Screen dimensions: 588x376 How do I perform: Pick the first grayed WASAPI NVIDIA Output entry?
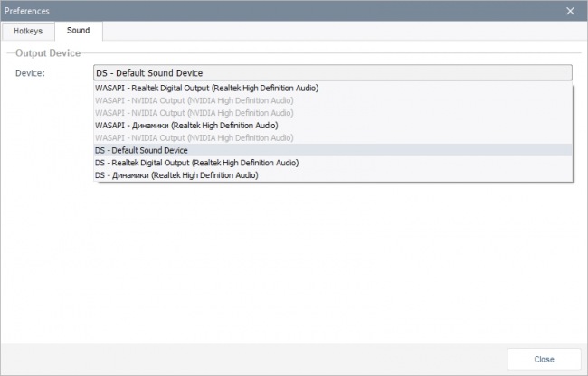tap(333, 100)
